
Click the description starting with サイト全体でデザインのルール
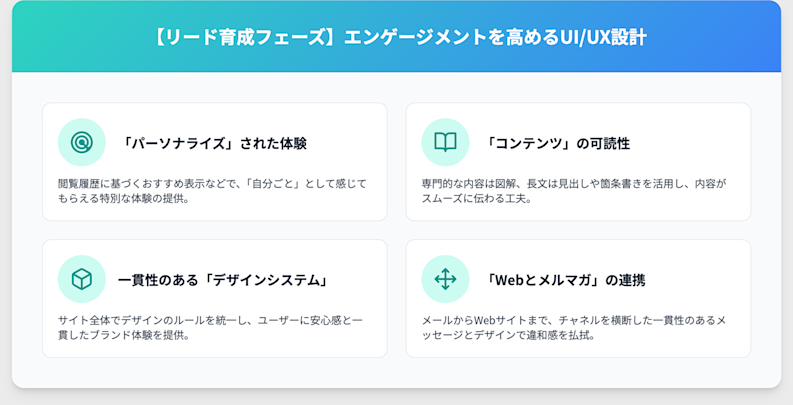click(210, 327)
